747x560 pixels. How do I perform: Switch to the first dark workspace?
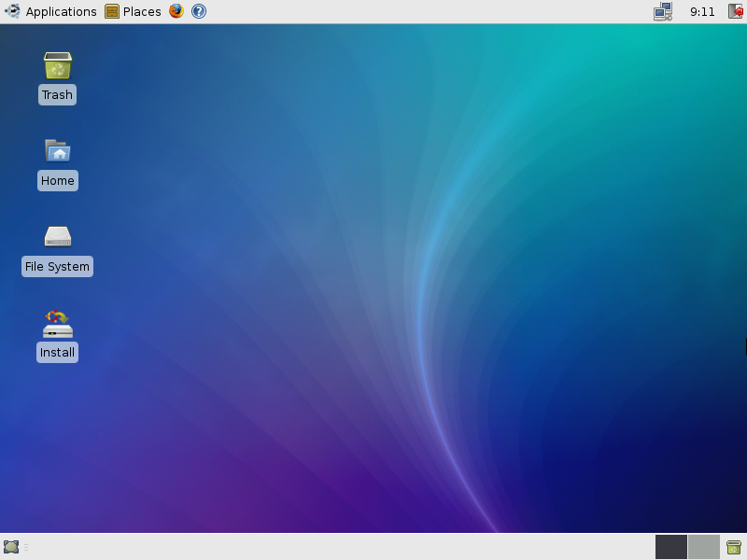coord(671,547)
